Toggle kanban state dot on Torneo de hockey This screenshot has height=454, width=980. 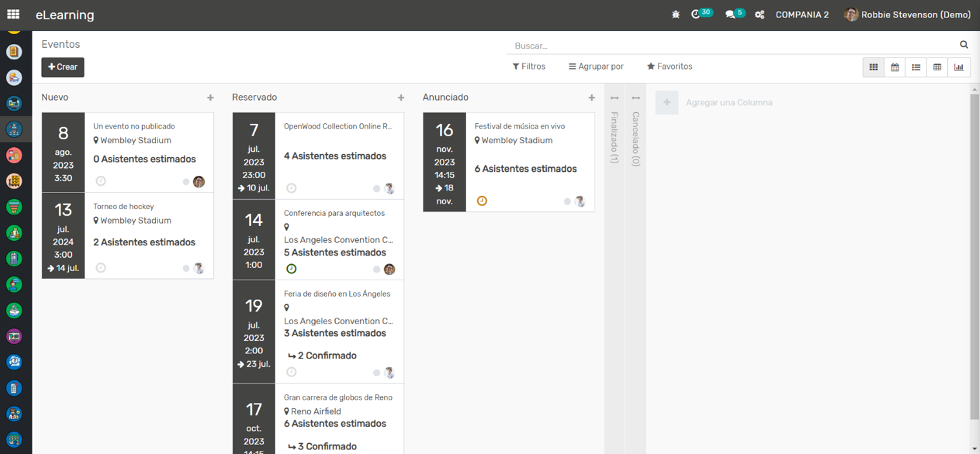click(186, 269)
